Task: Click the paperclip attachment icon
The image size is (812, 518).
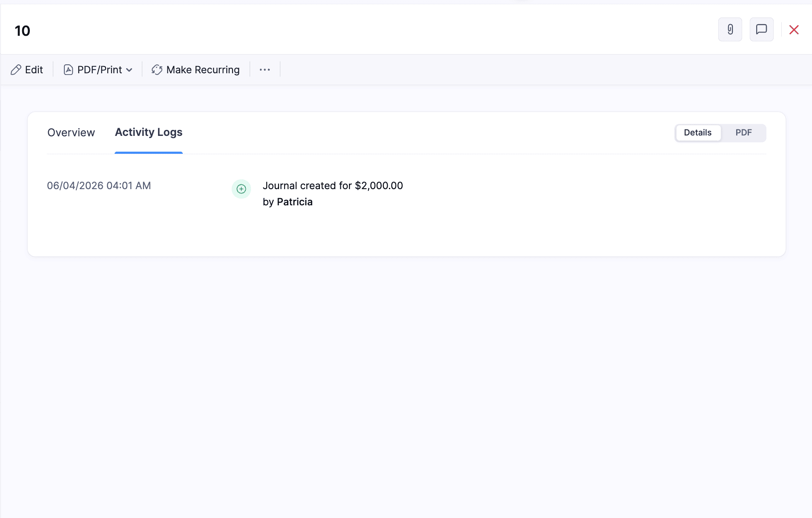Action: tap(730, 29)
